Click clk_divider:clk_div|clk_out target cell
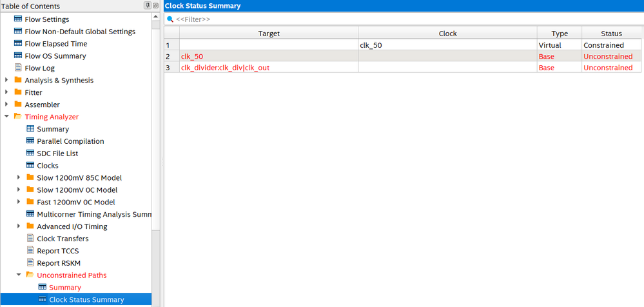 269,68
